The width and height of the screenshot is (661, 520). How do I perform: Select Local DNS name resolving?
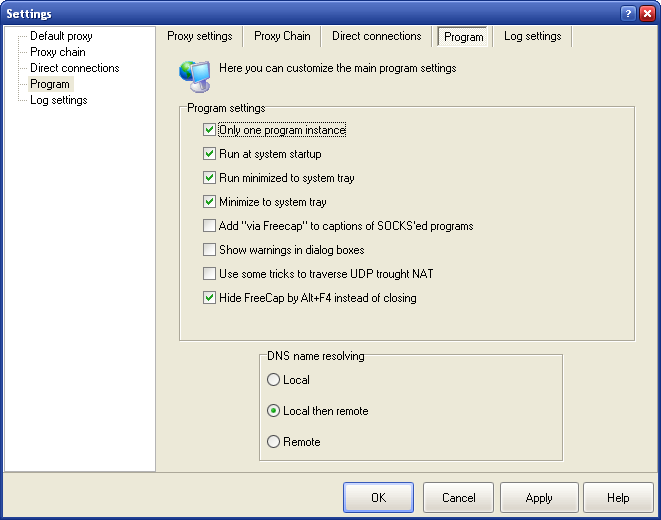pos(274,380)
